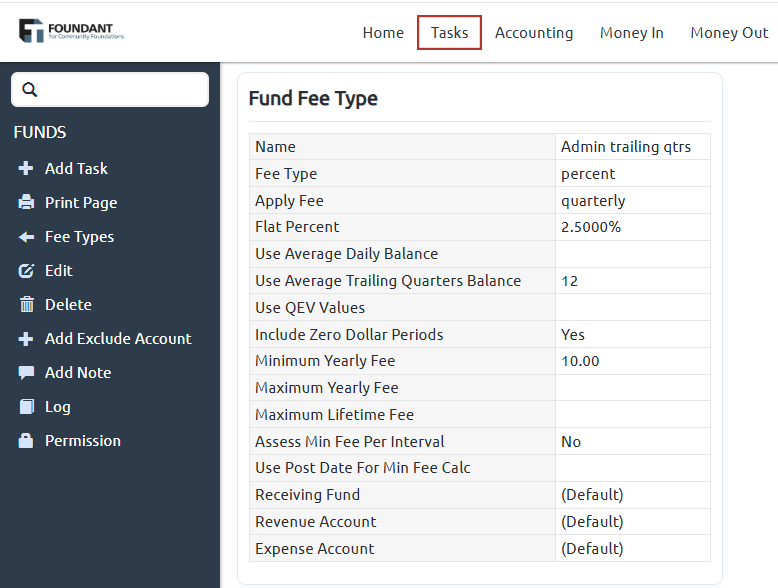Select the Expense Account '(Default)' value

[592, 549]
